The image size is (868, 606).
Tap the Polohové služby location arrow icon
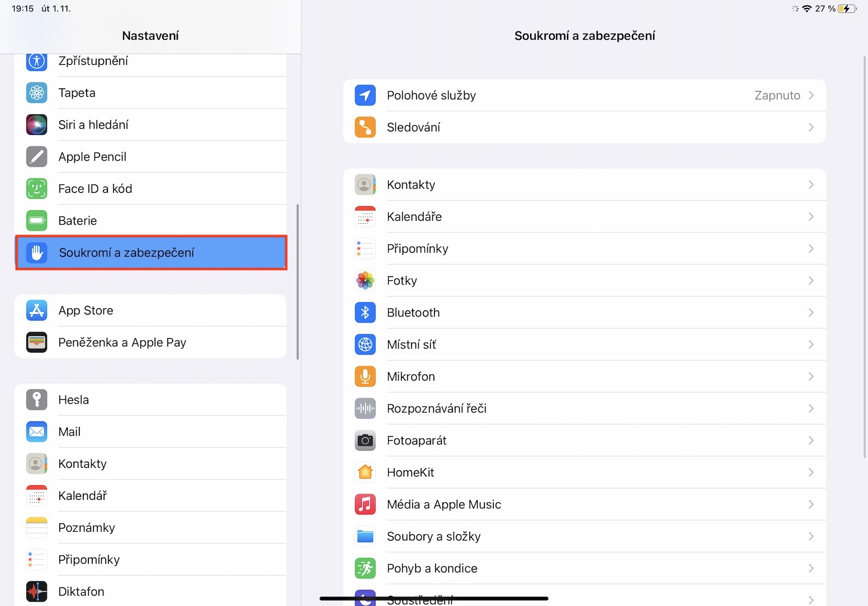click(365, 96)
